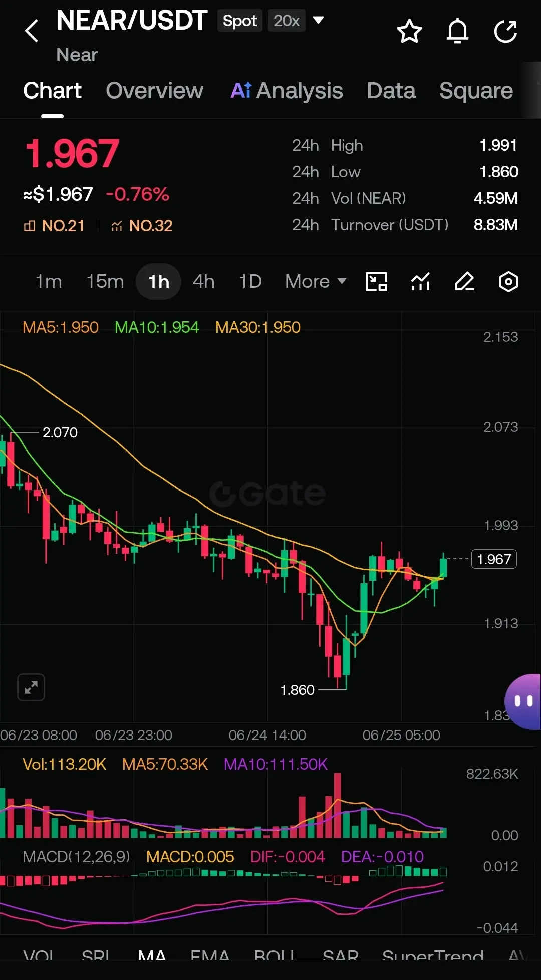Image resolution: width=541 pixels, height=980 pixels.
Task: Open trading pair selector dropdown arrow
Action: click(x=318, y=20)
